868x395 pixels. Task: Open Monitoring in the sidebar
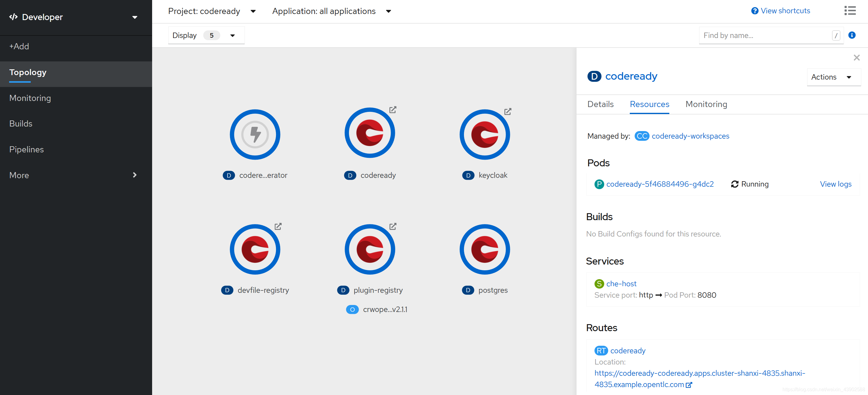point(76,98)
